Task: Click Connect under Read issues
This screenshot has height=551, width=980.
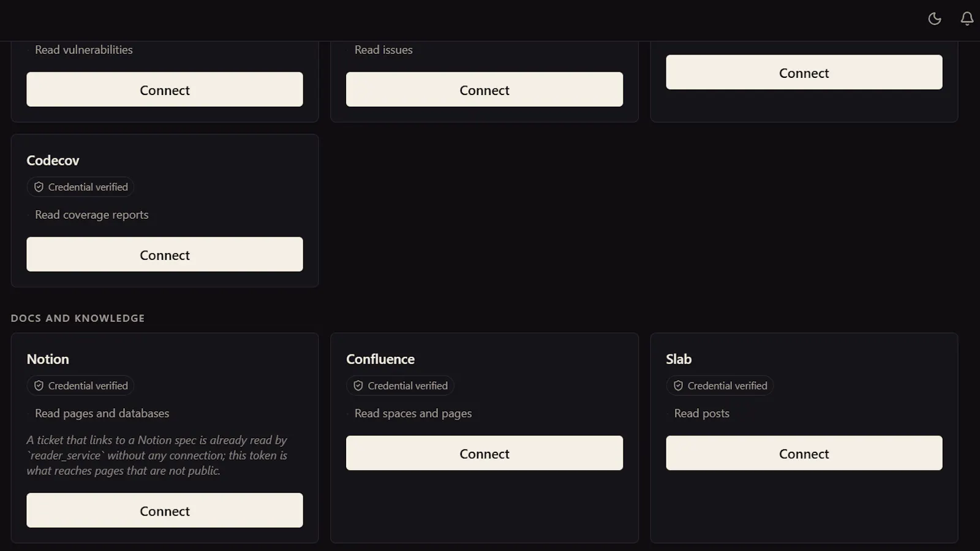Action: 484,89
